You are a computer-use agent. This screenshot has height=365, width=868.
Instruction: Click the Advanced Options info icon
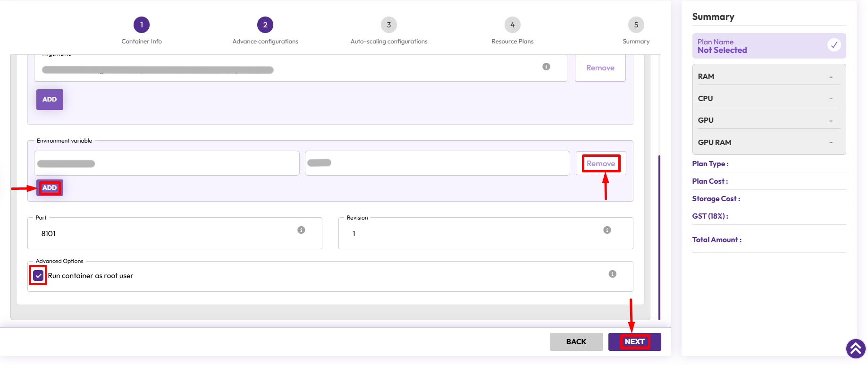click(612, 274)
